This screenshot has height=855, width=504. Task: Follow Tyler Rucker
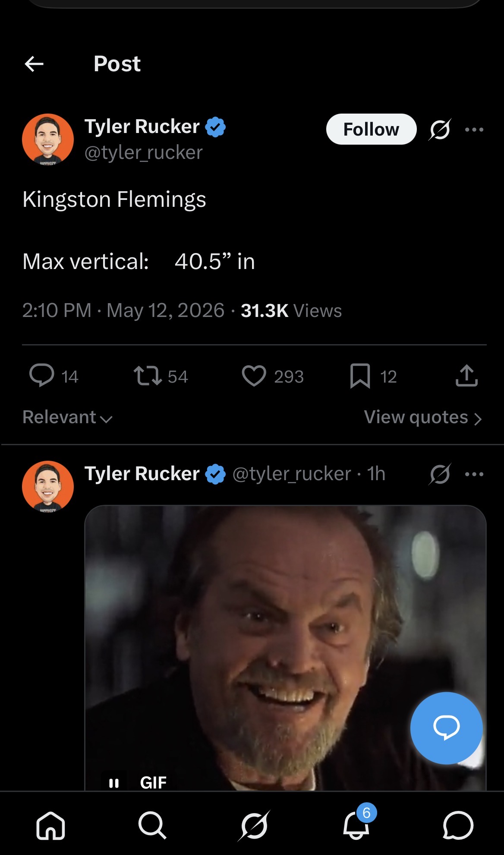tap(371, 129)
